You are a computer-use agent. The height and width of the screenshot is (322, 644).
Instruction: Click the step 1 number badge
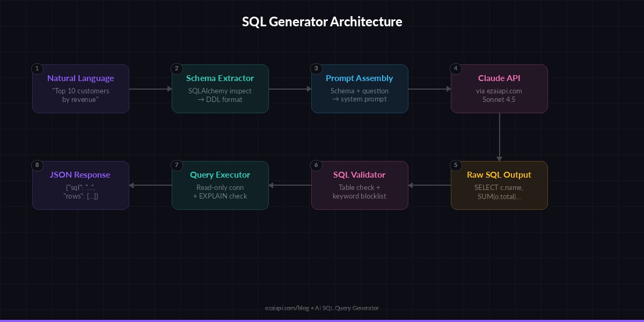pos(37,69)
